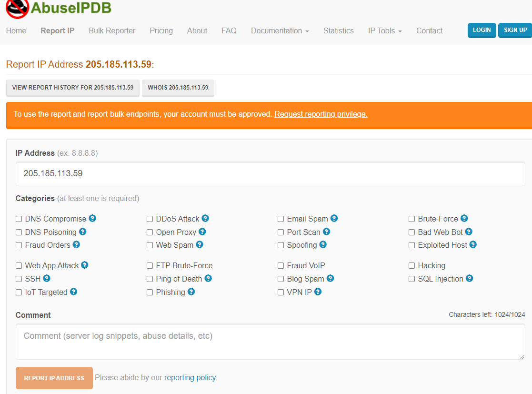Select the Bad Web Bot checkbox

pyautogui.click(x=412, y=232)
